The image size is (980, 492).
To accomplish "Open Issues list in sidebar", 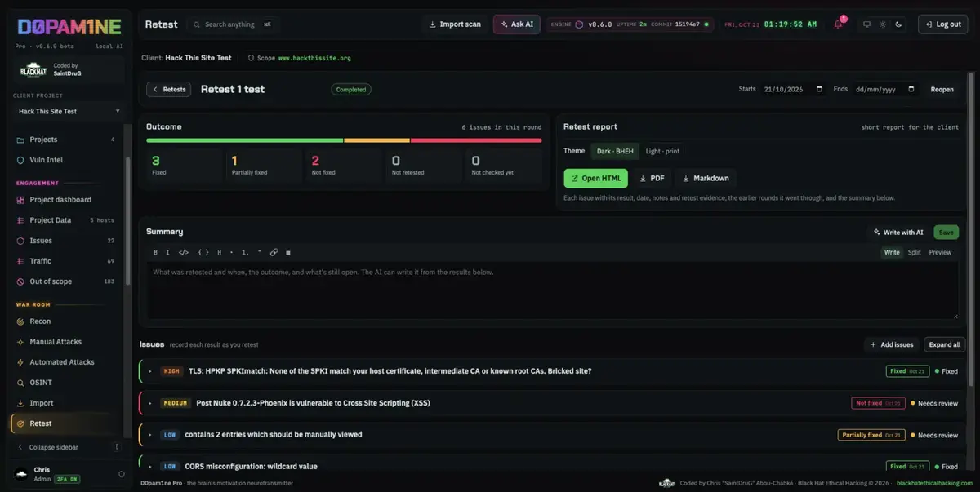I will tap(65, 241).
